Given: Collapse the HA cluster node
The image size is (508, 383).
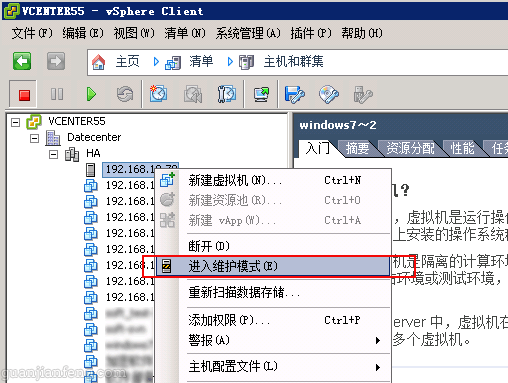Looking at the screenshot, I should pos(53,154).
